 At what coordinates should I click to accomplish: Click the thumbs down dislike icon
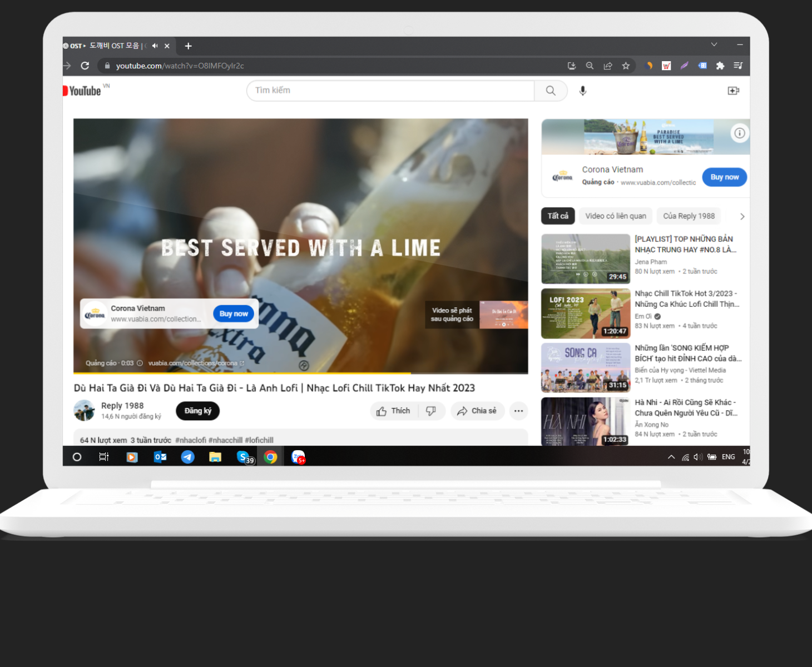(431, 411)
